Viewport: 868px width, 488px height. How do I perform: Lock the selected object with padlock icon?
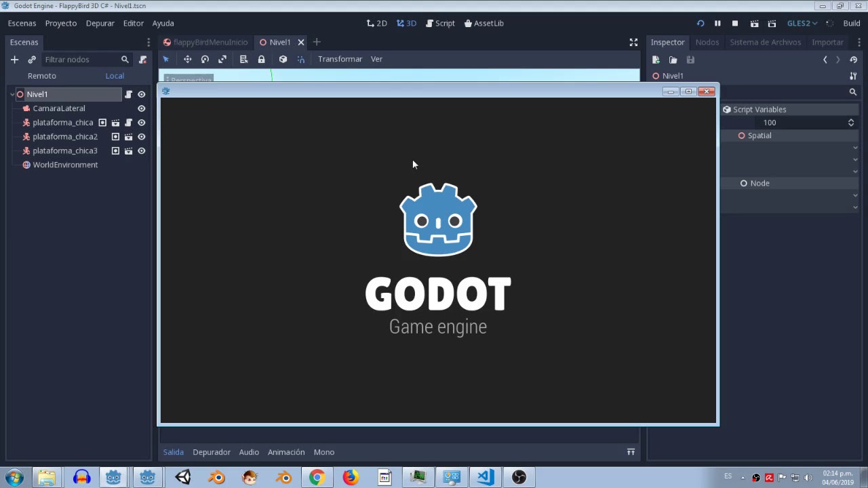pos(261,59)
